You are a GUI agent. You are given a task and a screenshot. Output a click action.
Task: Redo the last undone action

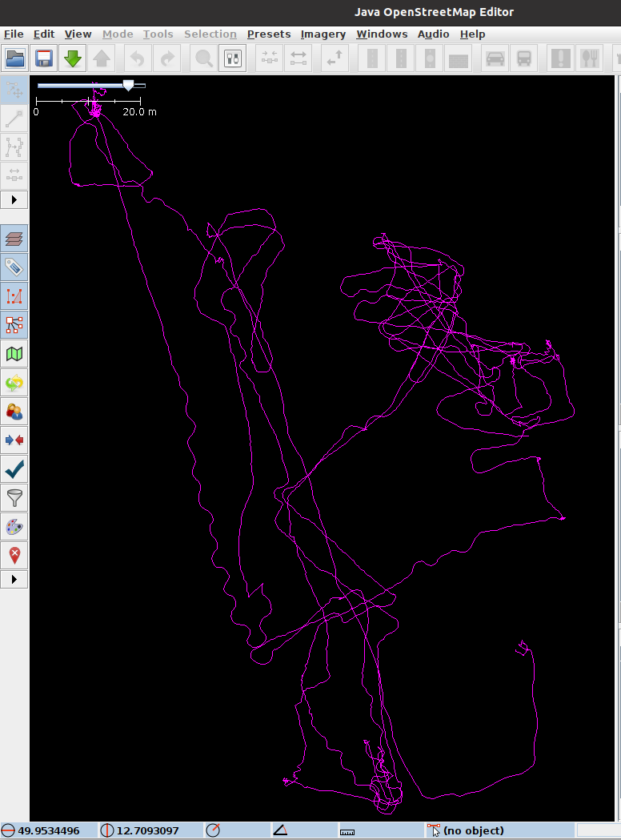167,58
